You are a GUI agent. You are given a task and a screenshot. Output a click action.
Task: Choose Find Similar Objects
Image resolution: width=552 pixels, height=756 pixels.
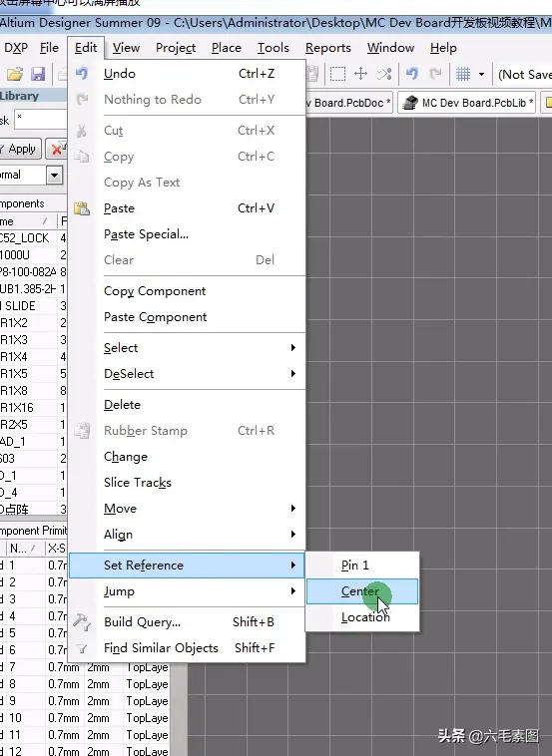187,648
